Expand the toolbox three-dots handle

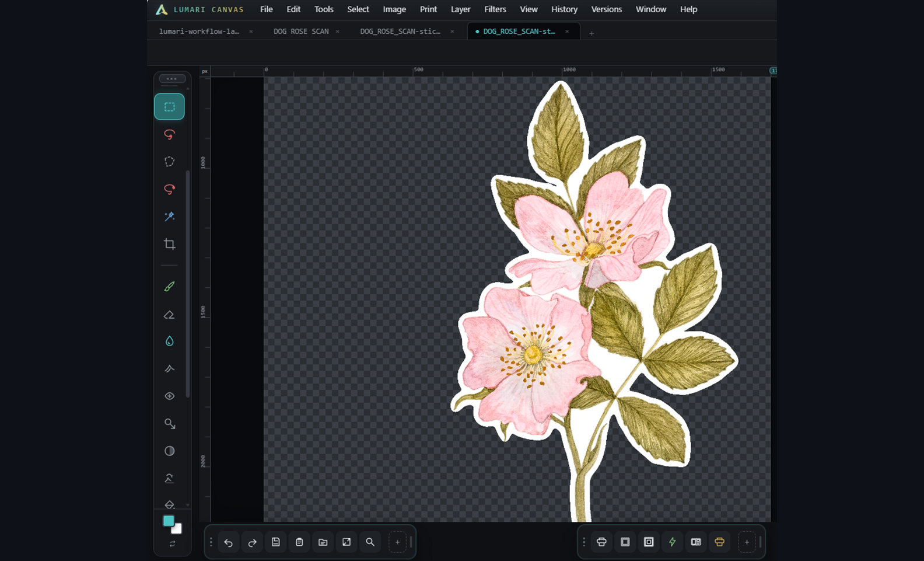pyautogui.click(x=171, y=79)
